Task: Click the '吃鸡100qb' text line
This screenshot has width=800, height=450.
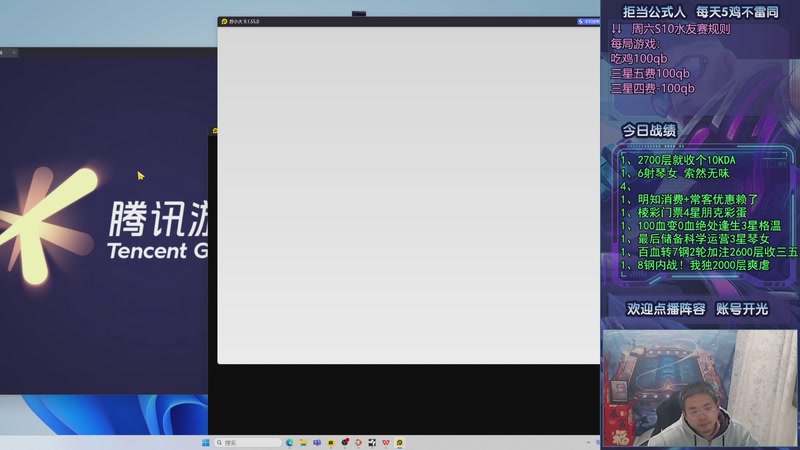Action: click(639, 59)
